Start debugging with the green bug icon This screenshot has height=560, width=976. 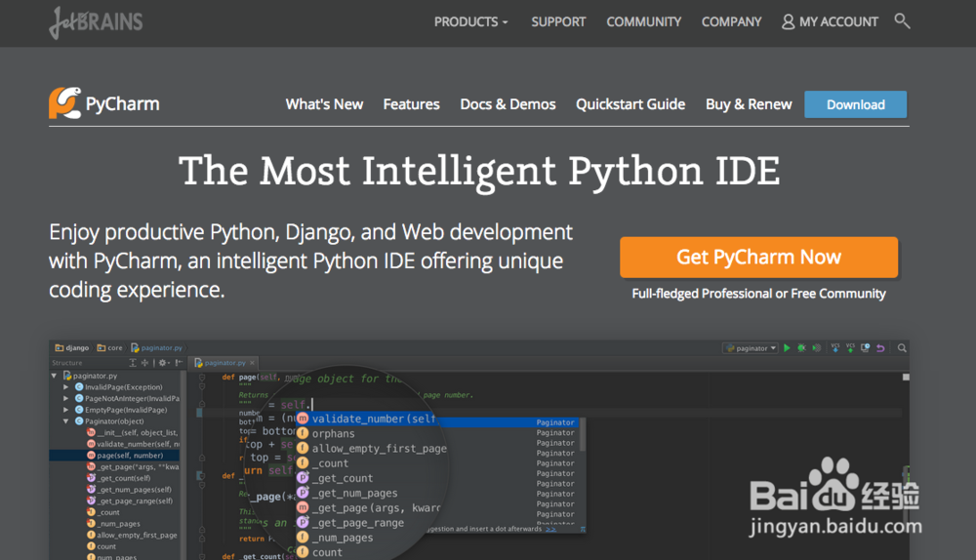tap(801, 348)
